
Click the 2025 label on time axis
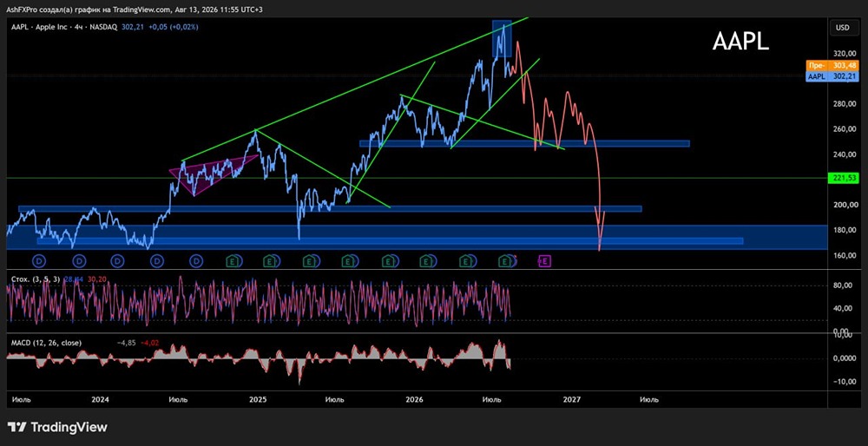pyautogui.click(x=258, y=399)
